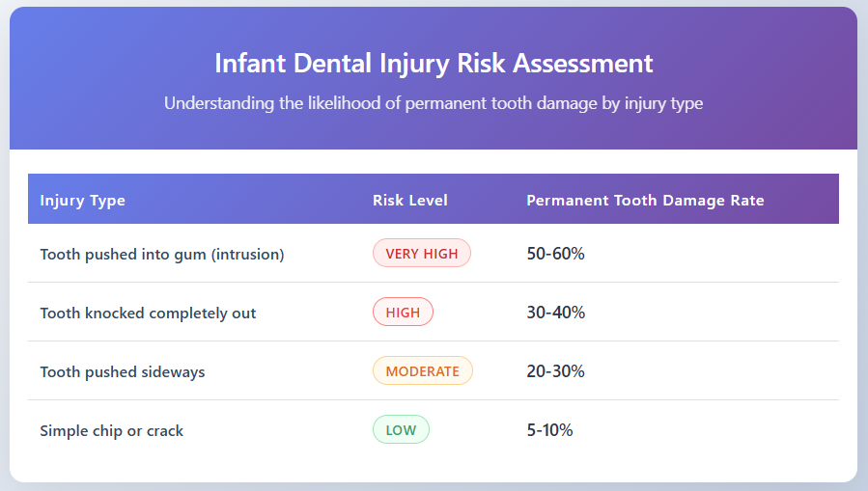Click the LOW risk badge
The height and width of the screenshot is (491, 868).
click(x=401, y=430)
